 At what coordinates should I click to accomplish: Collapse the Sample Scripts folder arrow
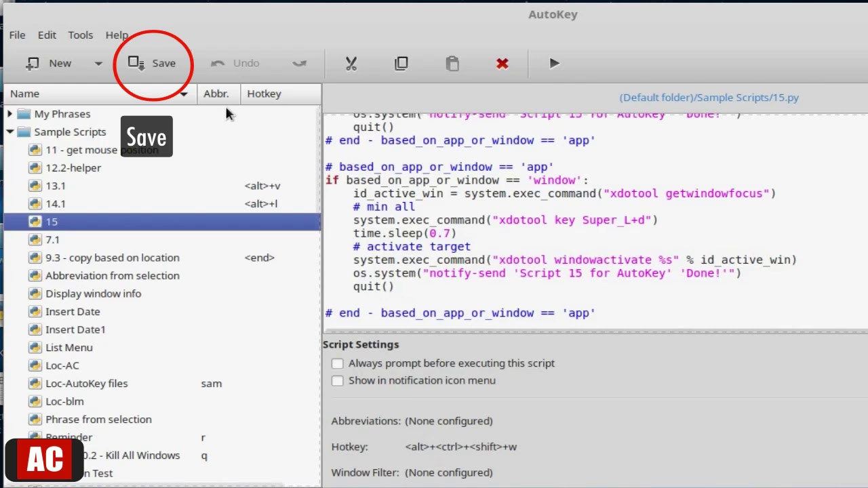[10, 132]
